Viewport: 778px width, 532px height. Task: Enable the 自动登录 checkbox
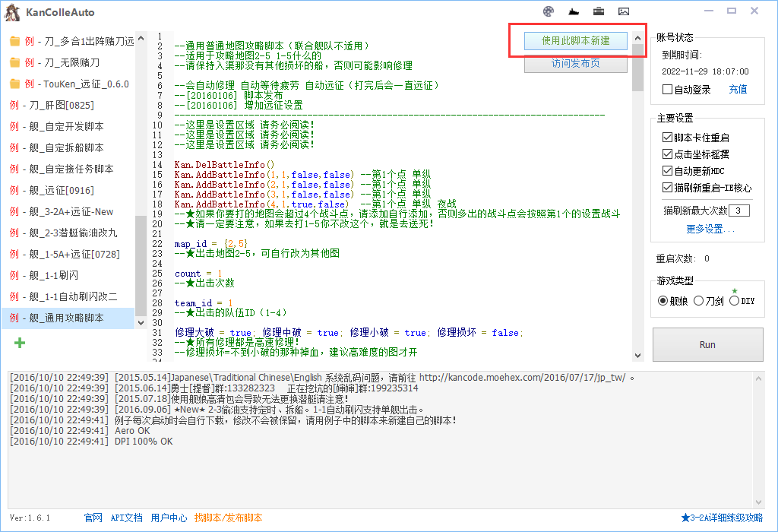(667, 90)
